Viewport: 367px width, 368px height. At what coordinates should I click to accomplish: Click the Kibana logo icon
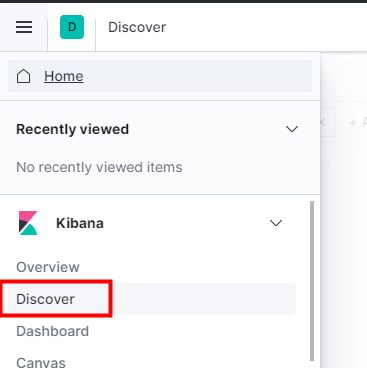point(28,223)
